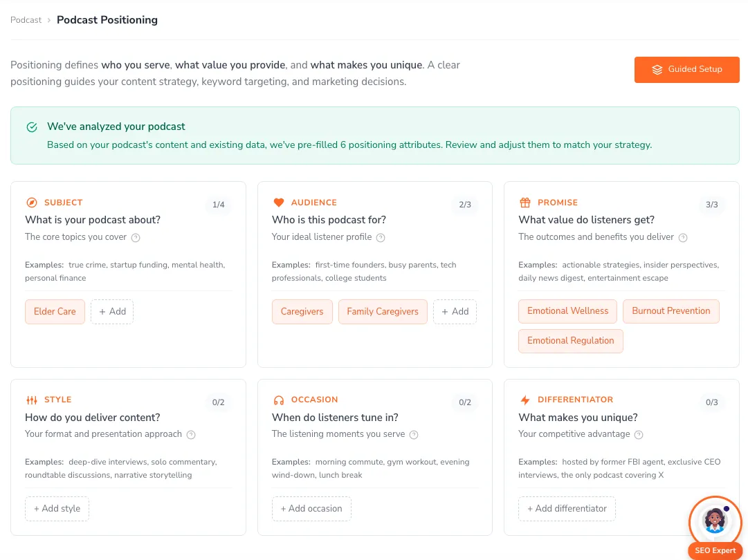The width and height of the screenshot is (748, 560).
Task: Navigate back using the Podcast breadcrumb
Action: tap(26, 20)
